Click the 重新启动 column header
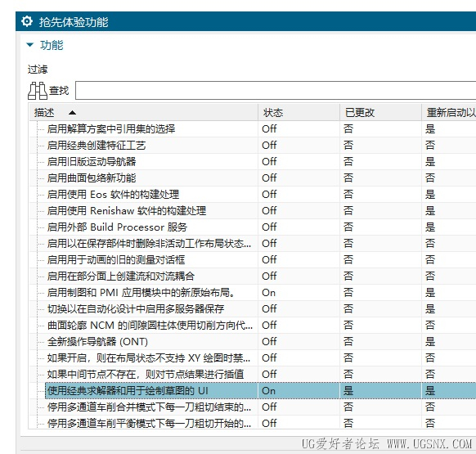This screenshot has height=454, width=476. coord(449,113)
